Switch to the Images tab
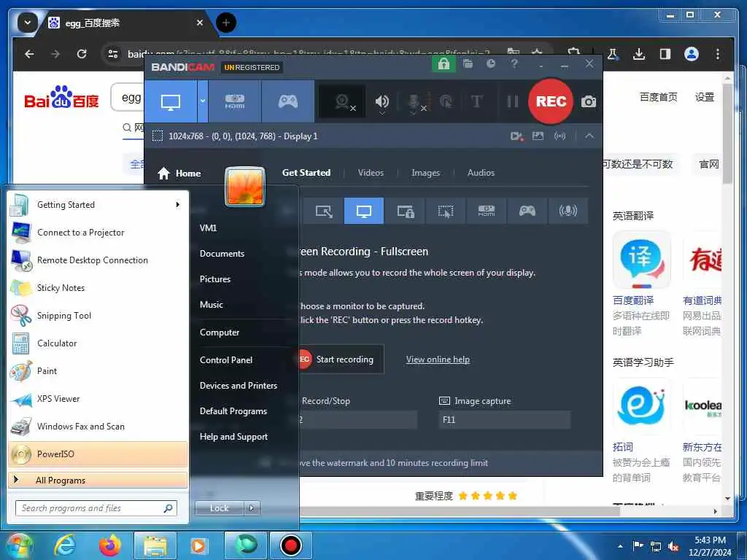 (425, 173)
